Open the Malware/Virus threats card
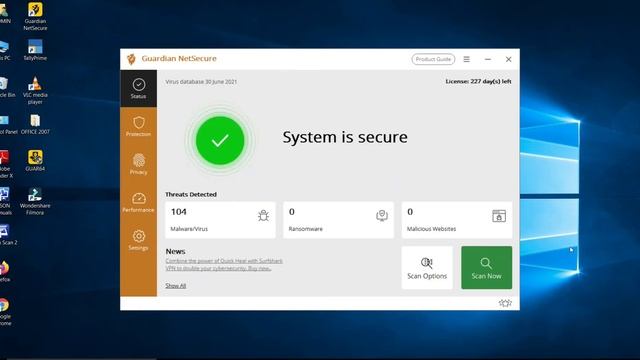640x360 pixels. tap(220, 220)
